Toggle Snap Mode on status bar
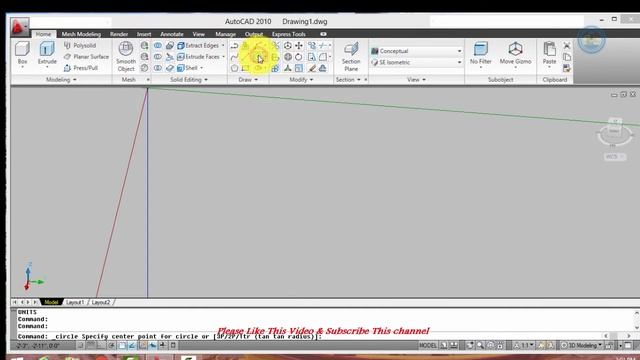The width and height of the screenshot is (640, 360). (81, 345)
